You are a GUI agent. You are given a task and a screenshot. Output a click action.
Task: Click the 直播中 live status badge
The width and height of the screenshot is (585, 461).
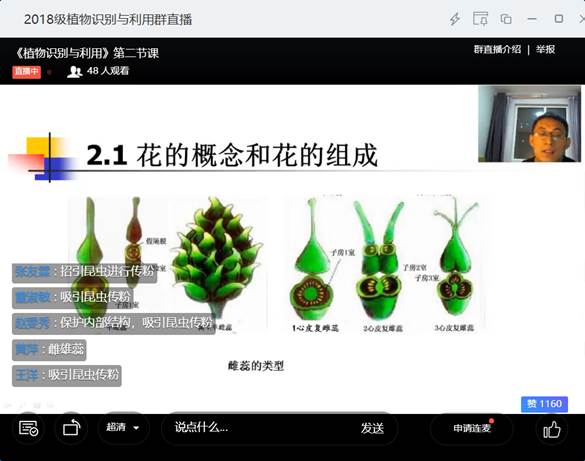[26, 72]
